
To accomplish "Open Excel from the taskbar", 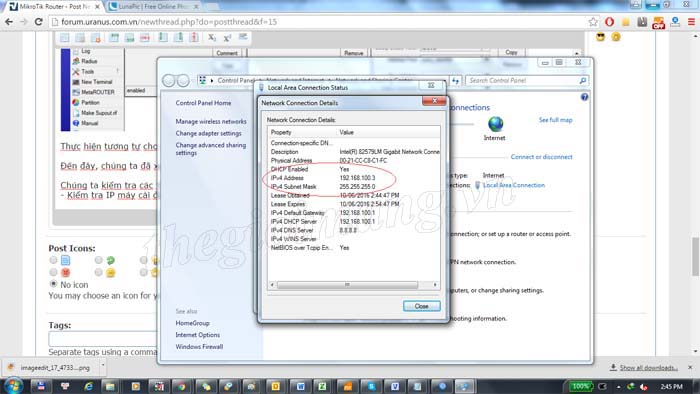I will 321,386.
